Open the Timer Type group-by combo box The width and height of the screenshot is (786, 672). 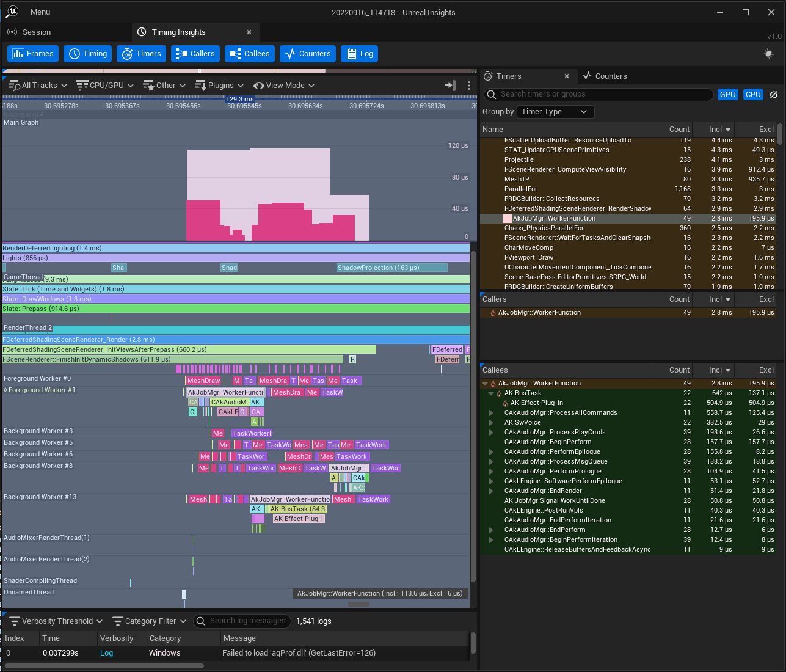coord(555,112)
